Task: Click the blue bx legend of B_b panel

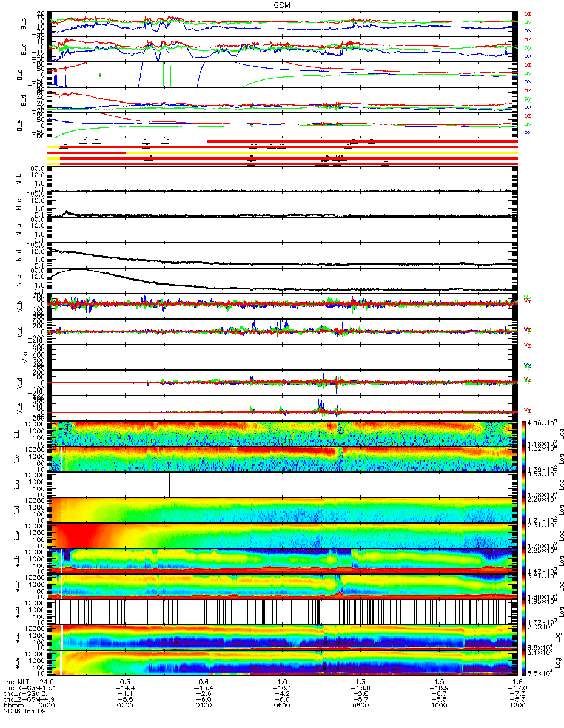Action: [x=528, y=30]
